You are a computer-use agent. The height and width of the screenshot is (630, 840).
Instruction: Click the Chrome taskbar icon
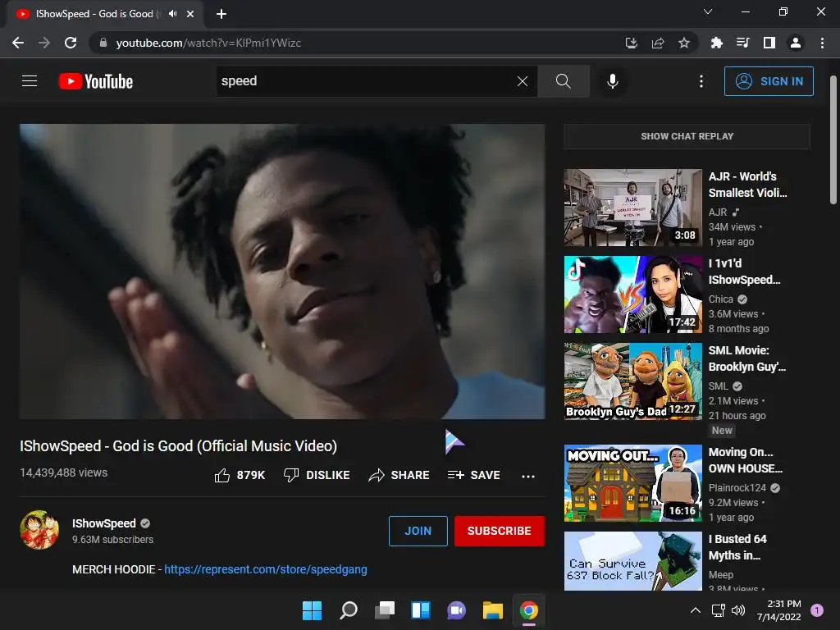(x=529, y=610)
